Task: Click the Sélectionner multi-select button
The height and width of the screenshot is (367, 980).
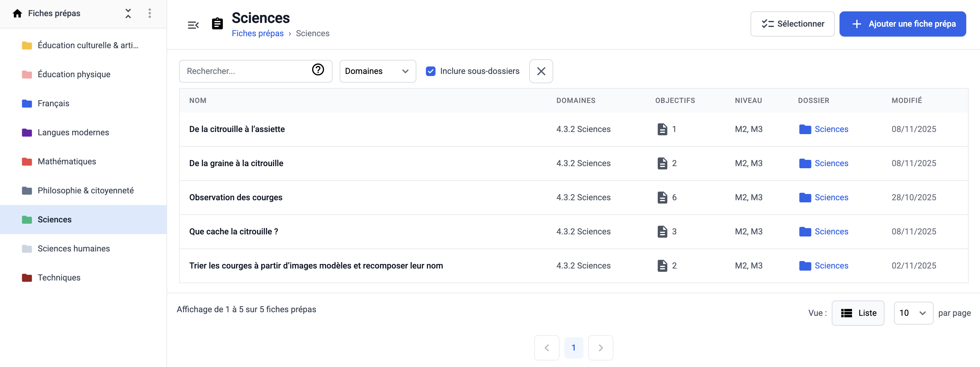Action: point(792,24)
